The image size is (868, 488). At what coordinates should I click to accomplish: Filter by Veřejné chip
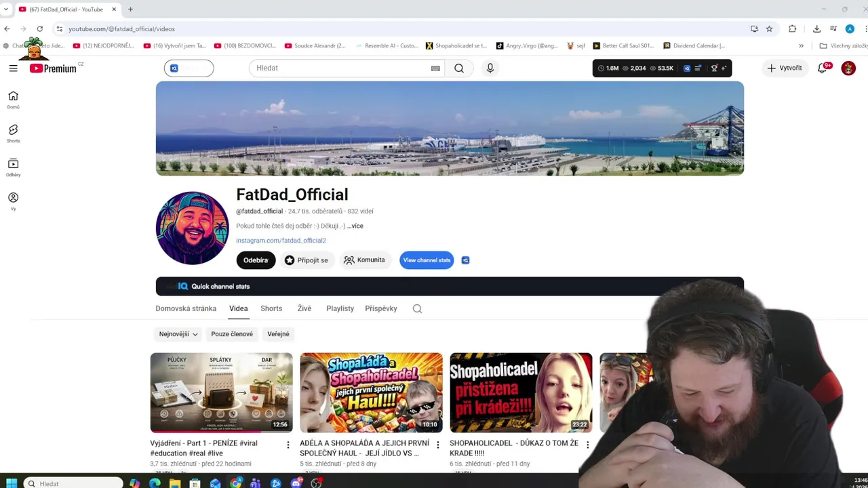pyautogui.click(x=278, y=334)
